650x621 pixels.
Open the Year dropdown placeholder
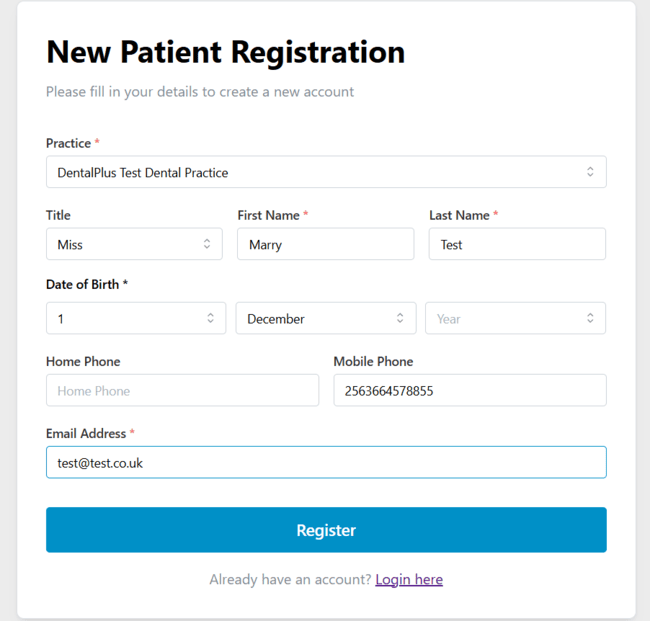click(x=514, y=318)
